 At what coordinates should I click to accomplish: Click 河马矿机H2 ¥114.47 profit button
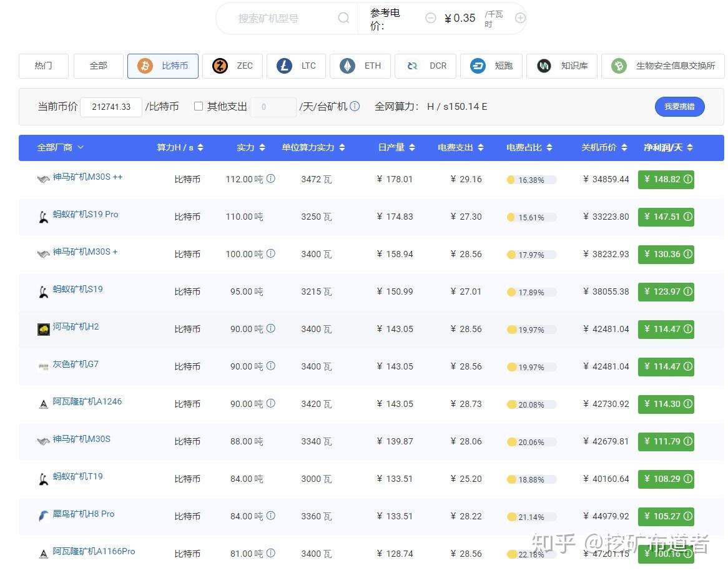click(666, 329)
